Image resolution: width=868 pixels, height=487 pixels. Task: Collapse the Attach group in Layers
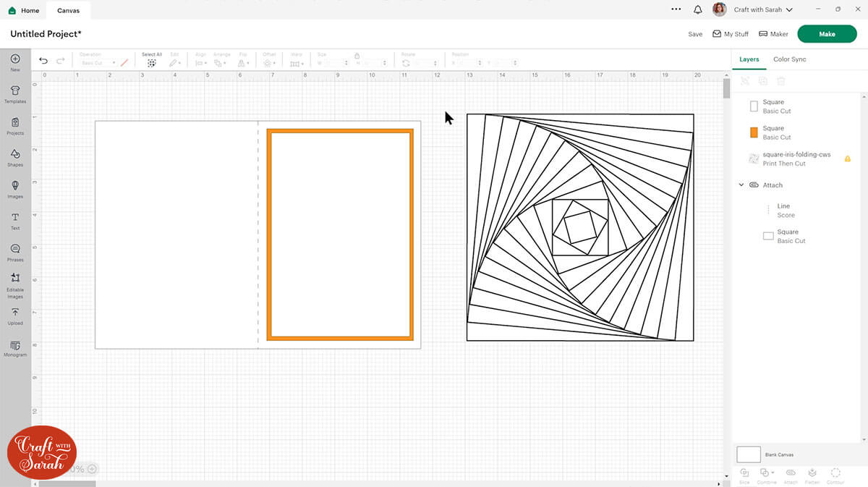741,185
